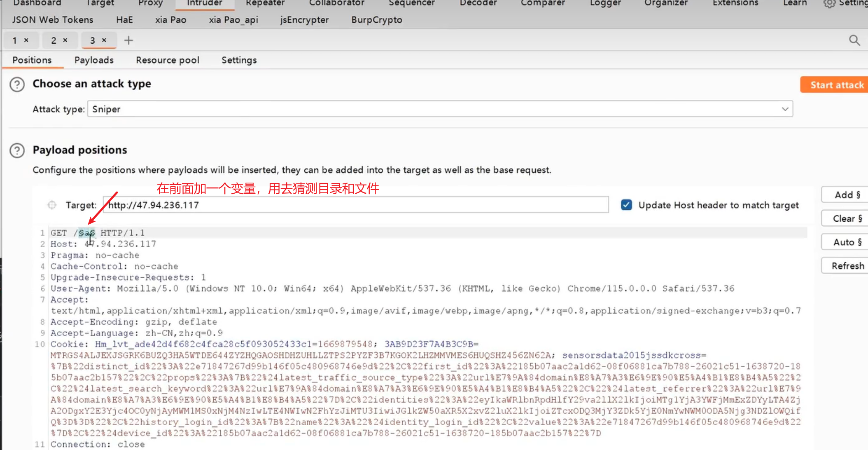The image size is (868, 450).
Task: Click the Auto § button
Action: (847, 242)
